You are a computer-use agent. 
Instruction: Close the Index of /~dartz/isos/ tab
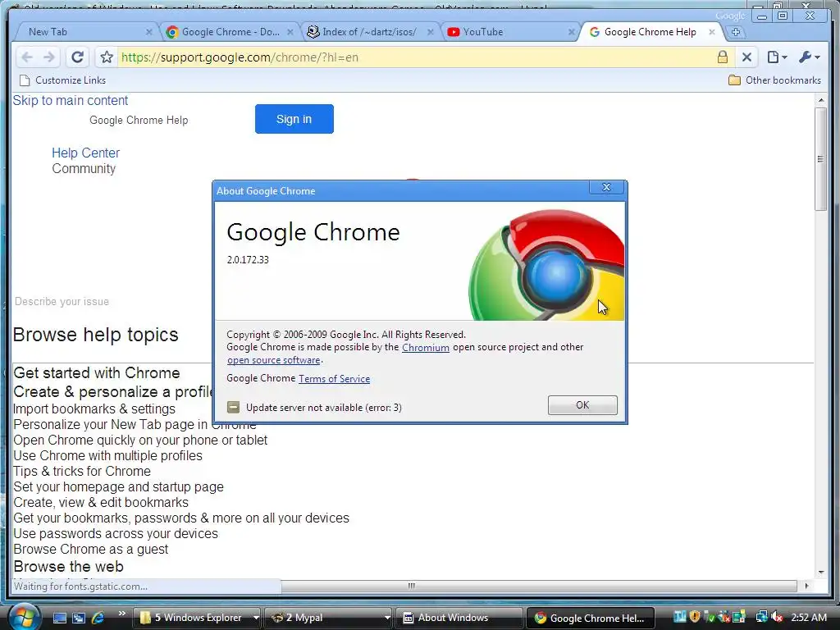tap(430, 32)
